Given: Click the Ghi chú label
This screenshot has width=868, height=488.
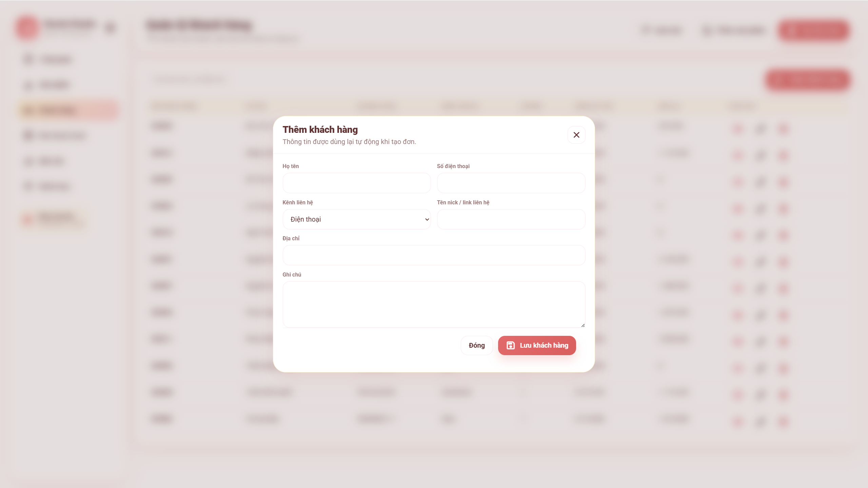Looking at the screenshot, I should click(x=292, y=274).
